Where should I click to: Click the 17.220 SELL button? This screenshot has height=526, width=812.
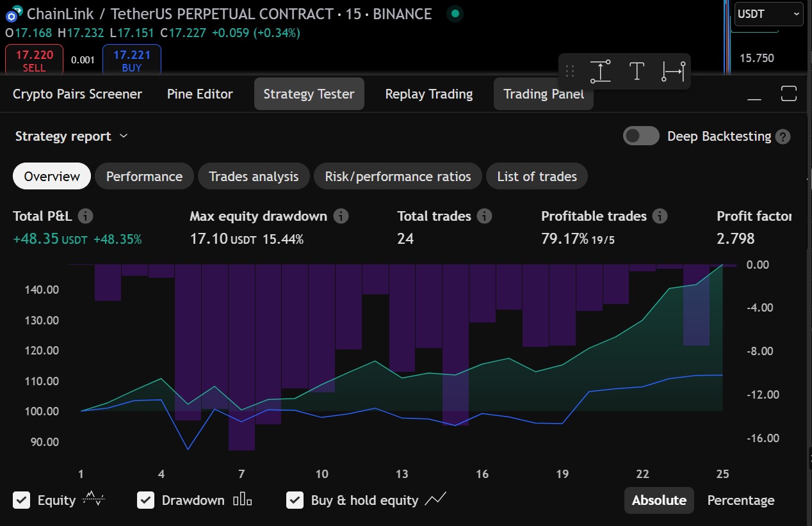(34, 60)
